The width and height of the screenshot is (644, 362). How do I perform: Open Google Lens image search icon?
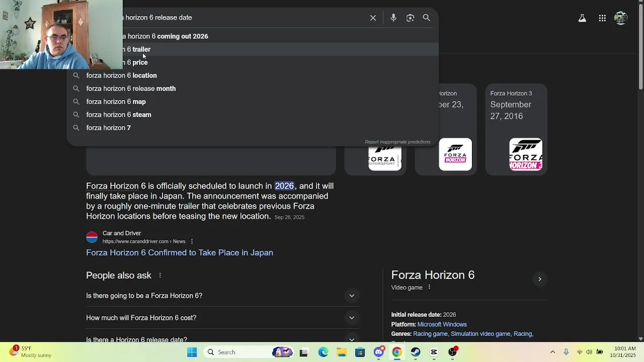click(x=410, y=18)
